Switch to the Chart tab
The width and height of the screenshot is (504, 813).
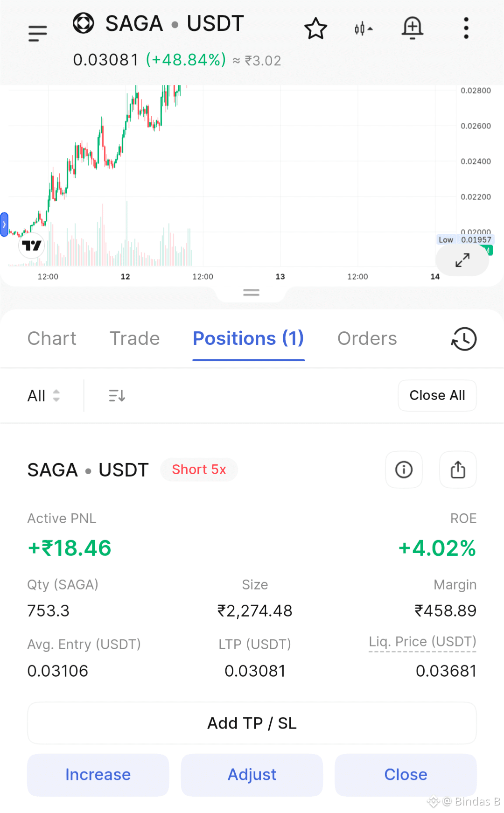52,339
